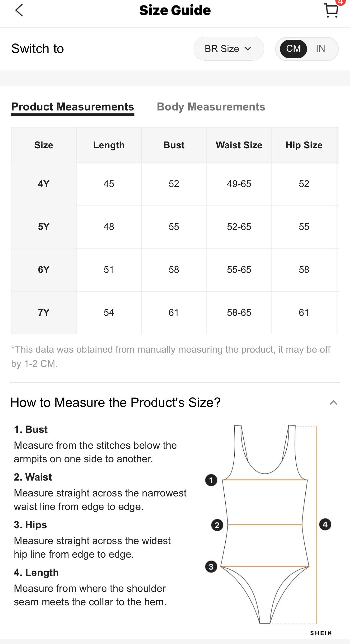Select the CM unit option
Viewport: 350px width, 644px height.
[x=293, y=49]
